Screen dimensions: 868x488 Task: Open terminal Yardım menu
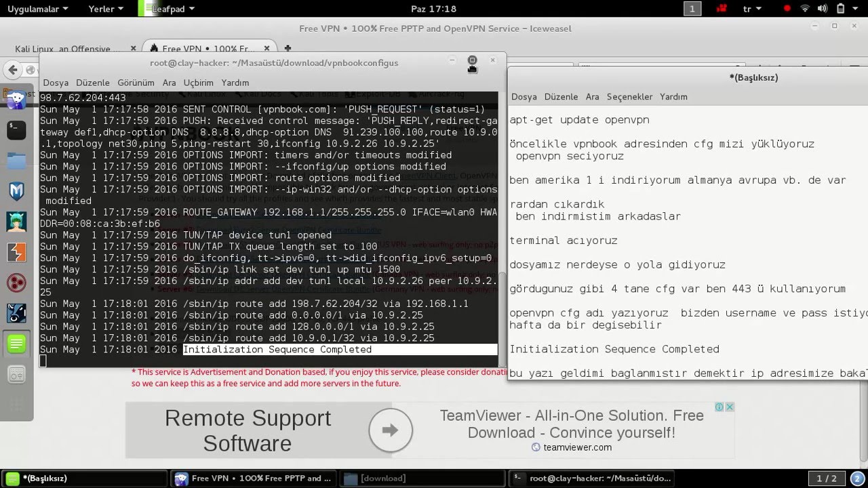tap(235, 83)
